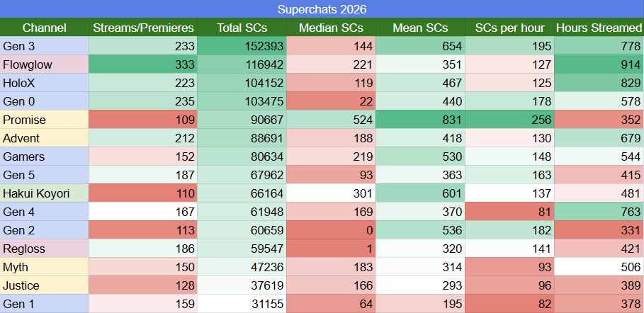The height and width of the screenshot is (313, 644).
Task: Click the Justice channel cell
Action: [45, 285]
